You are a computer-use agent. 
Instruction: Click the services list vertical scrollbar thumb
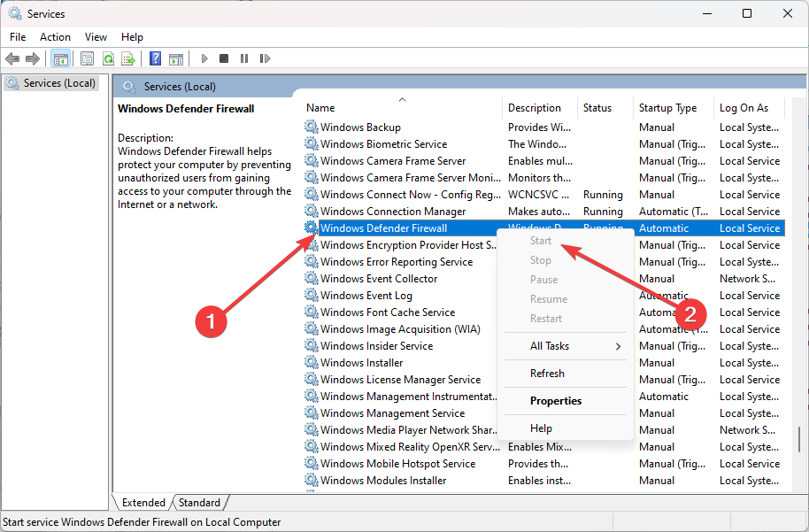coord(798,439)
